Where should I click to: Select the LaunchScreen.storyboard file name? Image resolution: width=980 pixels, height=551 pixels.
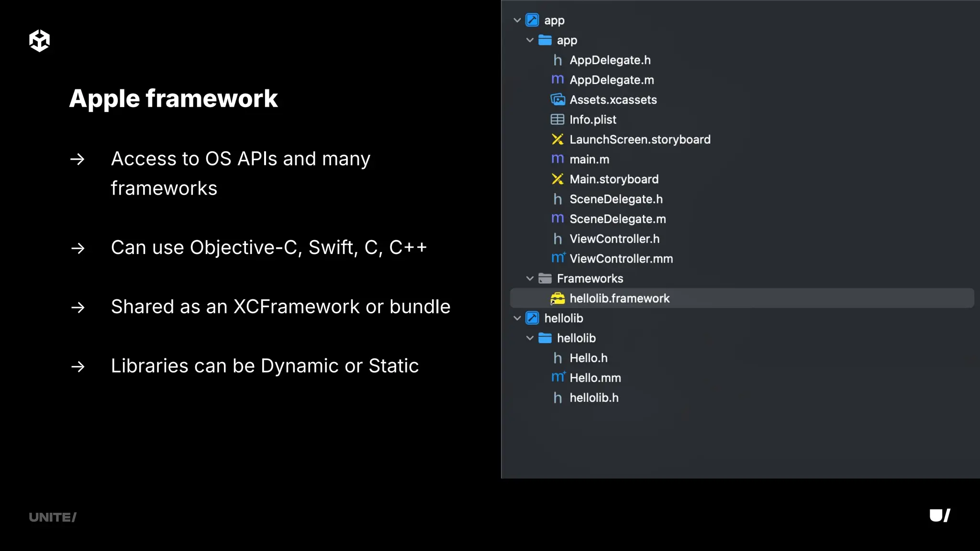point(640,140)
